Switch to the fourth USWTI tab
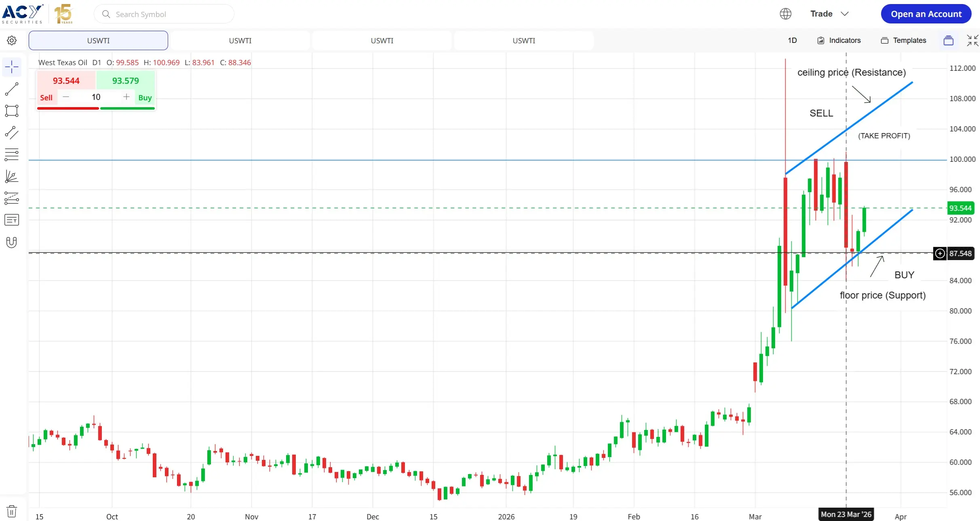The height and width of the screenshot is (521, 980). 524,40
